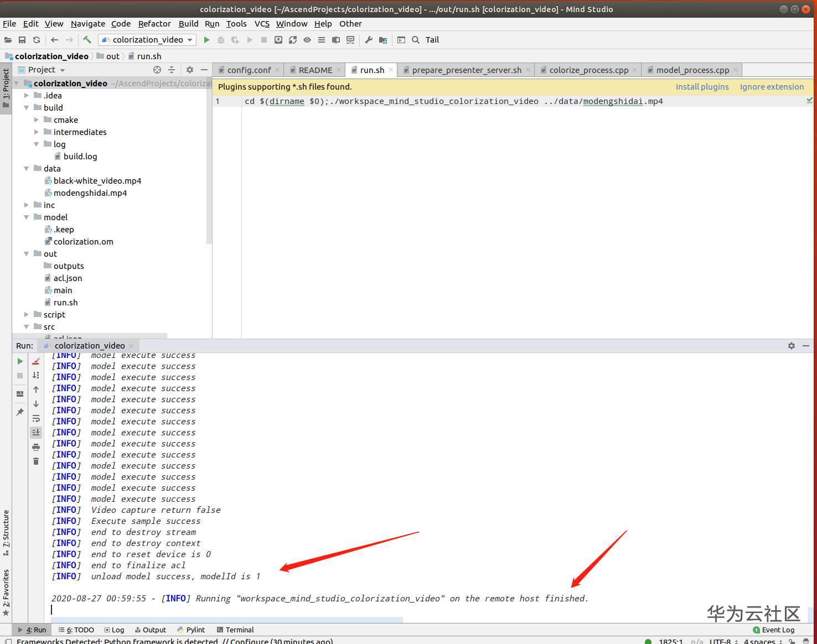Switch to the model_process.cpp tab

point(692,70)
